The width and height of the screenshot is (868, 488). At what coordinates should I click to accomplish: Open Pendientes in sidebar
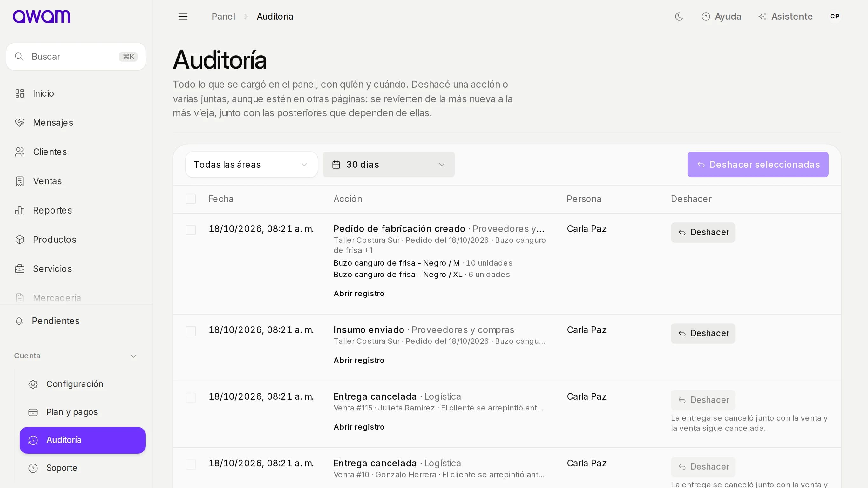click(76, 321)
